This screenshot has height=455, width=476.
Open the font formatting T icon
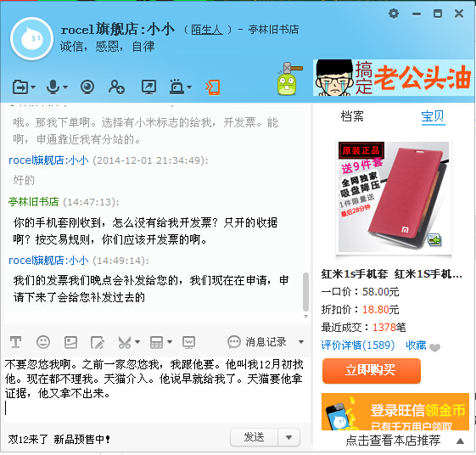pyautogui.click(x=15, y=342)
